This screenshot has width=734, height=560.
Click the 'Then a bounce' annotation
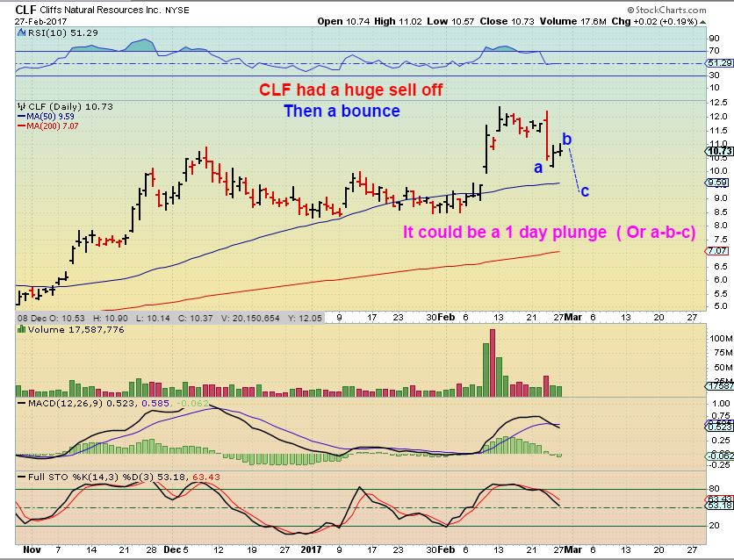click(x=342, y=111)
